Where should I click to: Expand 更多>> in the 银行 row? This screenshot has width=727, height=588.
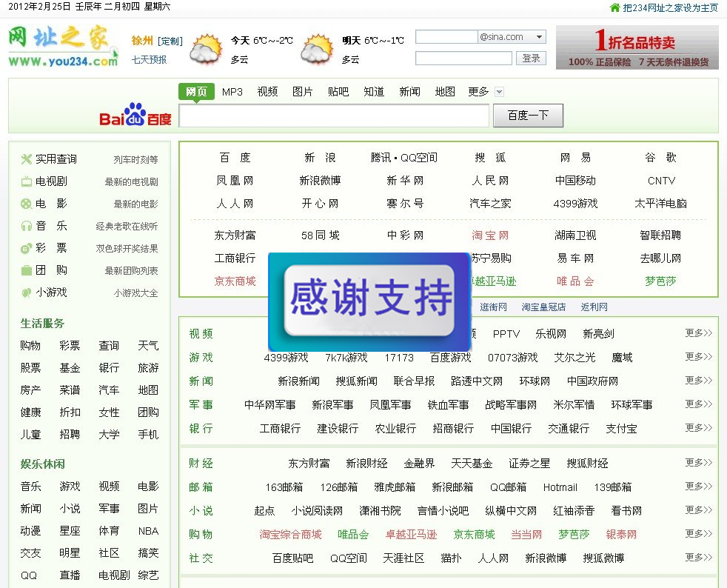click(x=699, y=427)
